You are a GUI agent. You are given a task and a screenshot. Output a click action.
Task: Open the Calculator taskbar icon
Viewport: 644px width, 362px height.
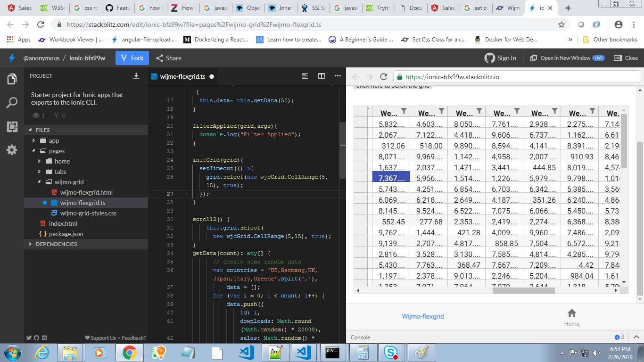363,353
